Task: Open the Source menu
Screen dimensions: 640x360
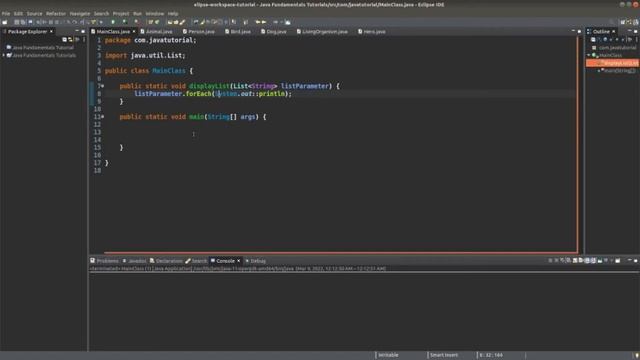Action: tap(34, 13)
